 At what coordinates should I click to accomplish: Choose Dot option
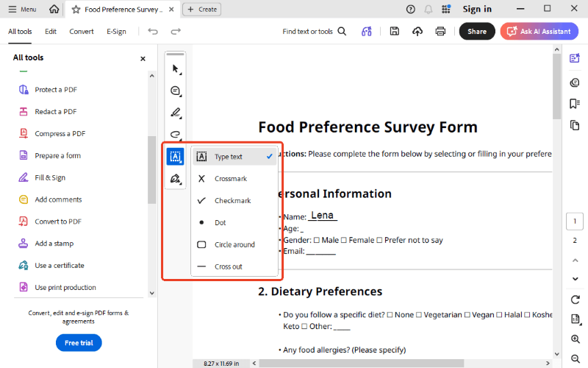(x=234, y=223)
